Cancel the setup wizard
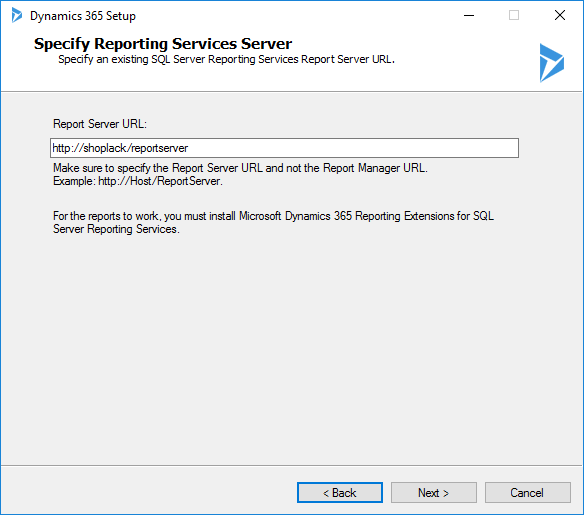The width and height of the screenshot is (584, 515). tap(527, 493)
